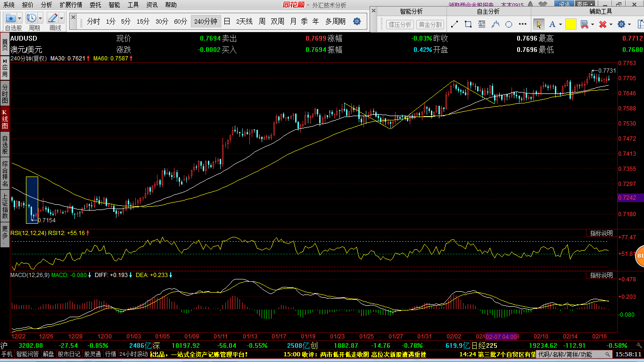
Task: Click the notification bell icon
Action: [x=530, y=4]
